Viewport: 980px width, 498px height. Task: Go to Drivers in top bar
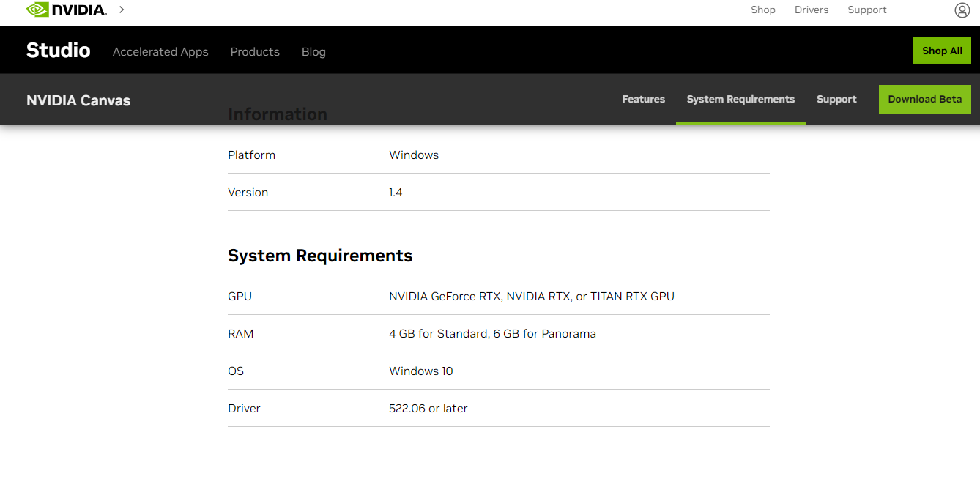[811, 10]
